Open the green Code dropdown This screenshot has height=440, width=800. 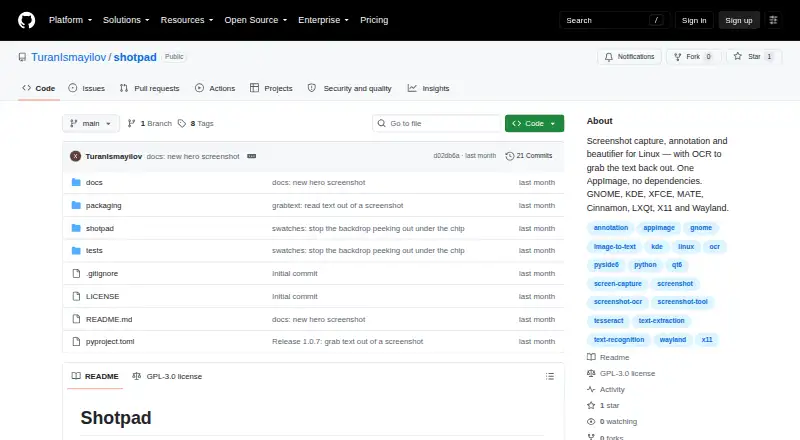coord(534,124)
